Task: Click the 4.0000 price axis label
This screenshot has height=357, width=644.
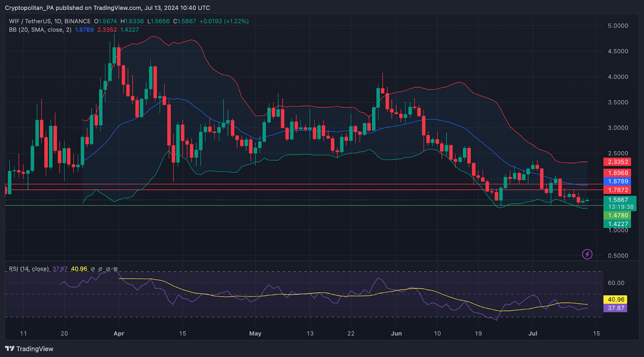Action: (618, 77)
